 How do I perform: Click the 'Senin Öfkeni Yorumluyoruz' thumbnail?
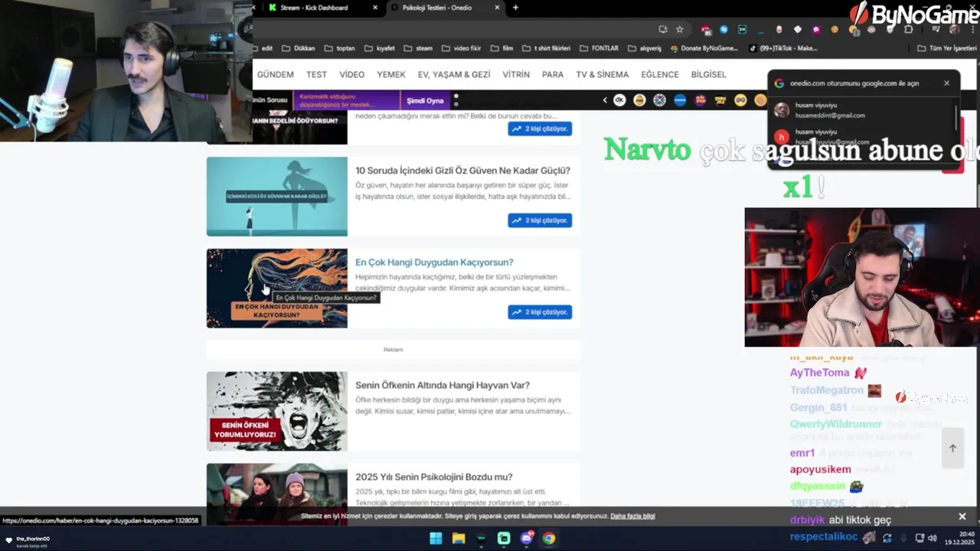pos(277,411)
